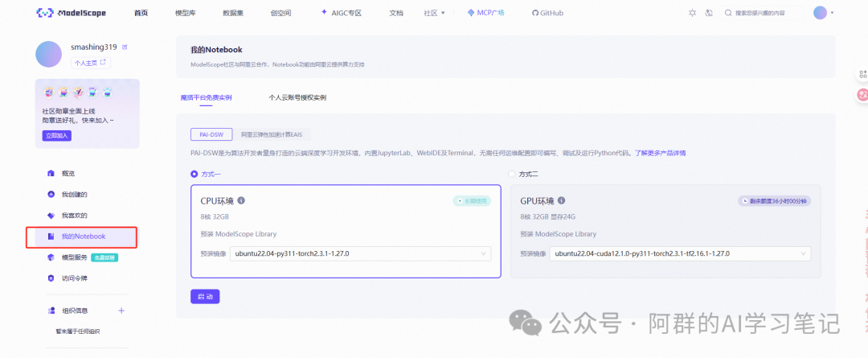Open the top-right user avatar menu

tap(823, 13)
